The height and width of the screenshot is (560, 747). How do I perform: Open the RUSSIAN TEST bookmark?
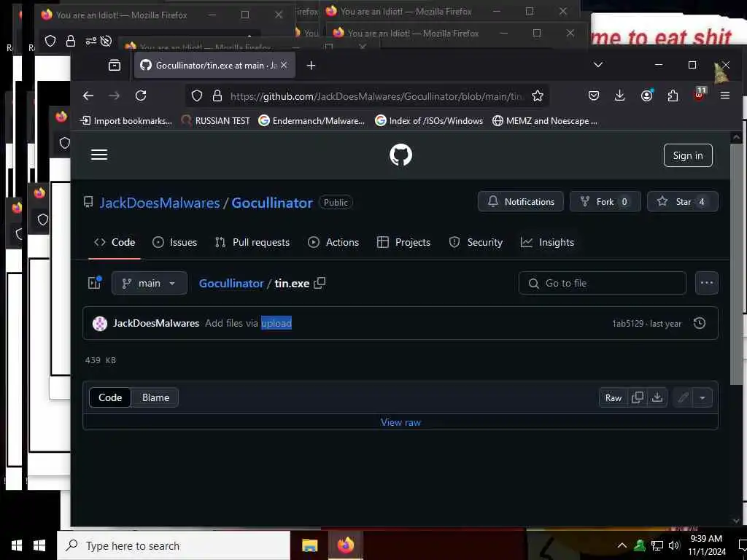[x=216, y=121]
